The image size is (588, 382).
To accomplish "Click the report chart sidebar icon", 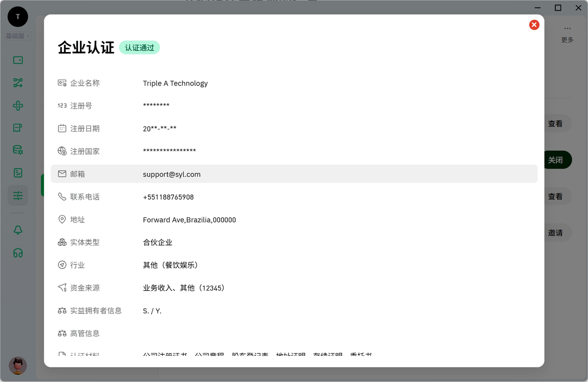I will click(x=18, y=173).
